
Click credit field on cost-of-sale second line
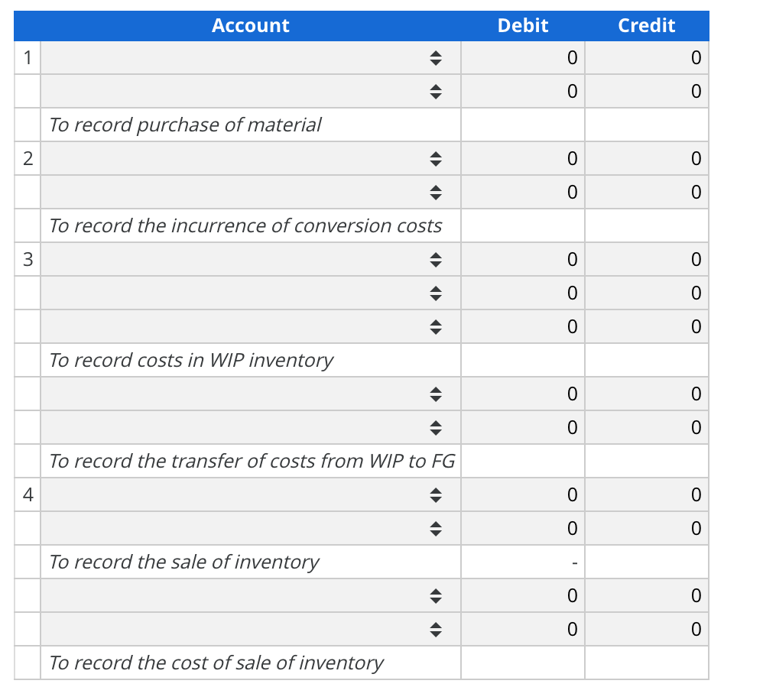[647, 629]
